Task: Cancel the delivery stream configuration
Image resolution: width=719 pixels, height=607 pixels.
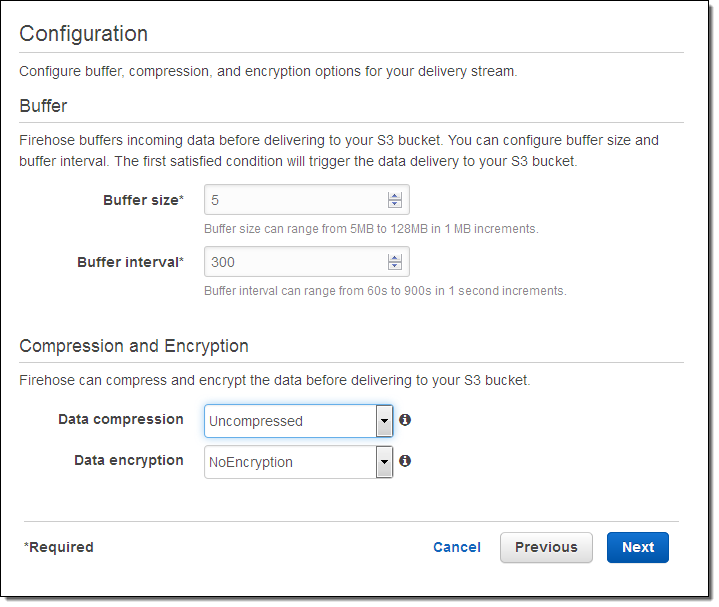Action: tap(457, 547)
